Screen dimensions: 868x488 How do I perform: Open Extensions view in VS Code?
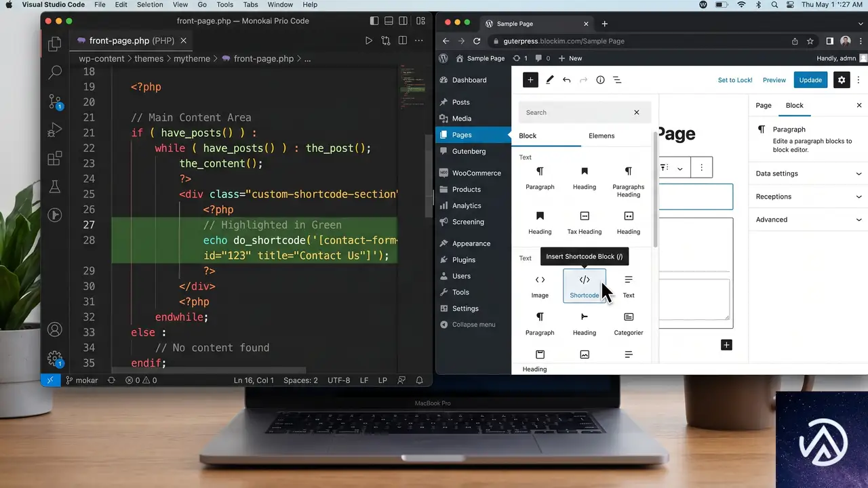55,159
